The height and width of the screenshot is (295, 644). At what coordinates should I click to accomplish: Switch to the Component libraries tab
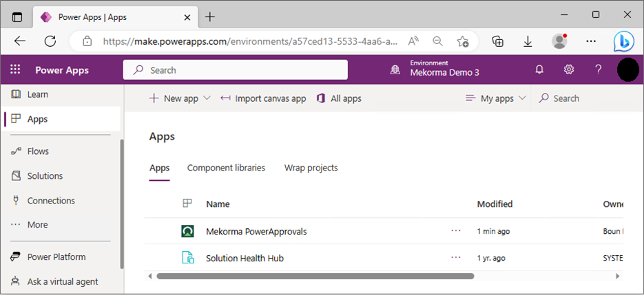tap(226, 168)
